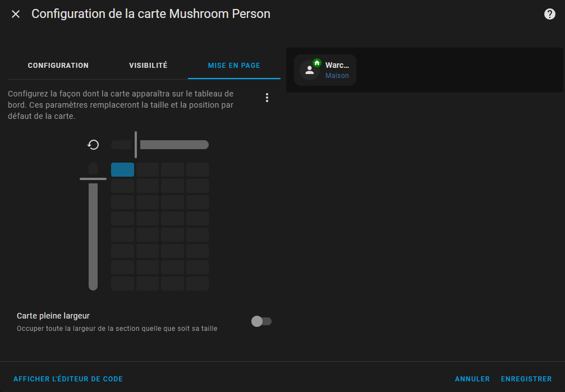
Task: Click the vertical row height slider handle
Action: coord(93,179)
